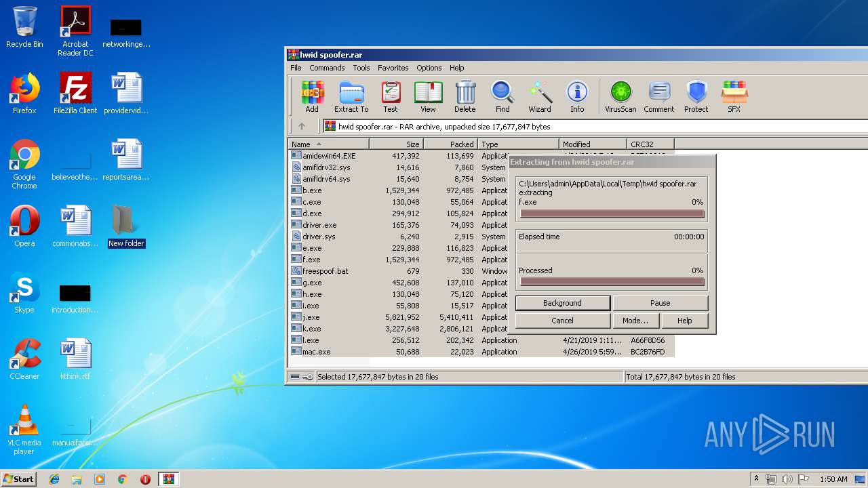Click the Mode... button
Screen dimensions: 868x488
pos(635,321)
